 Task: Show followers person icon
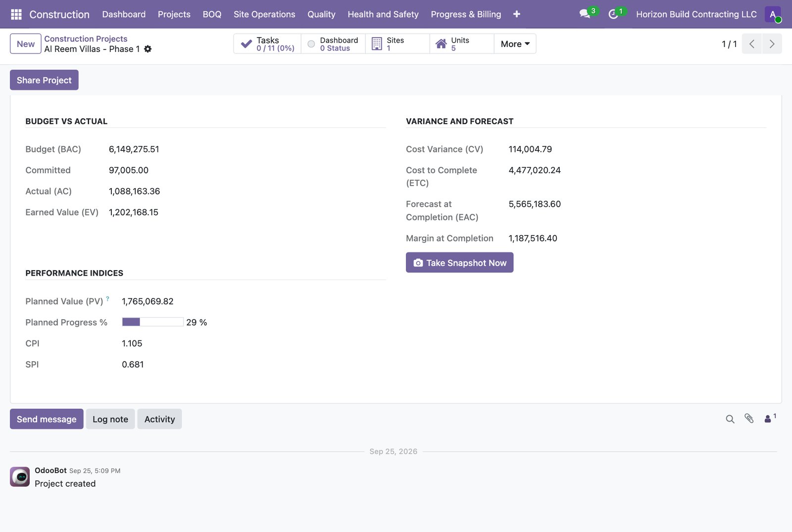point(770,418)
